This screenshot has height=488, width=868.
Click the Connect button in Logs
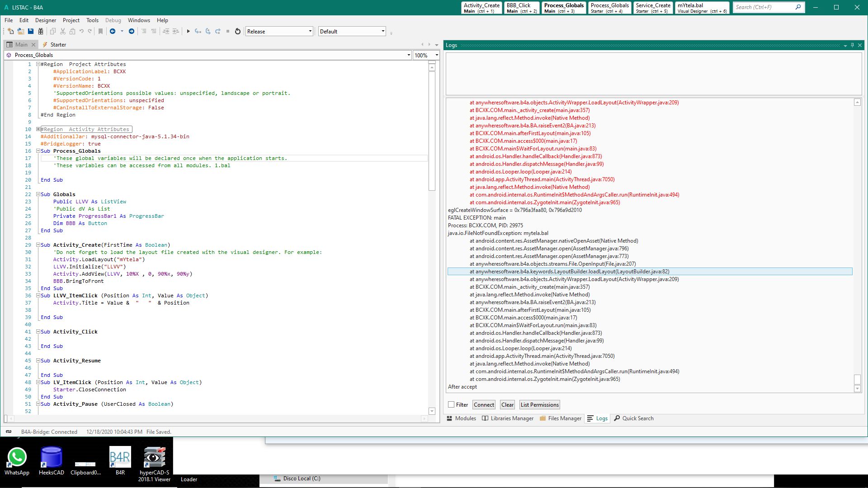click(x=484, y=404)
